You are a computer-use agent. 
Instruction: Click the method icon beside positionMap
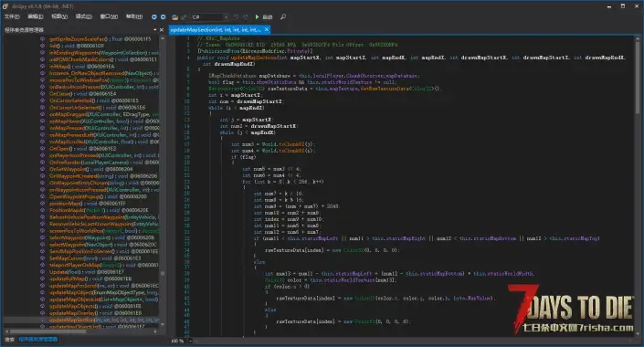(x=42, y=204)
